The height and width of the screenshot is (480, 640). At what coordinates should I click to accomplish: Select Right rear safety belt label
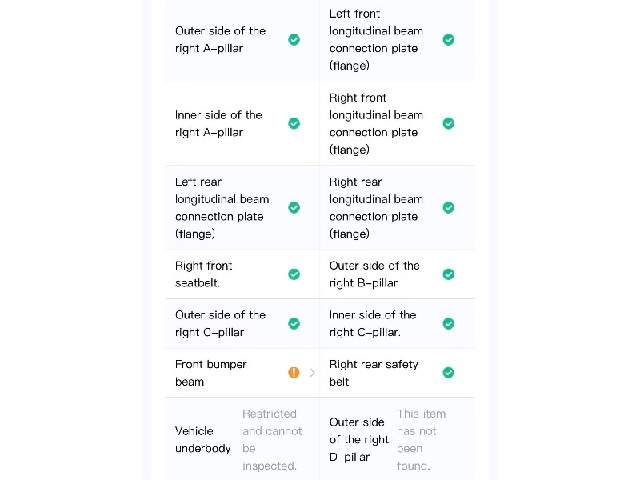point(373,373)
